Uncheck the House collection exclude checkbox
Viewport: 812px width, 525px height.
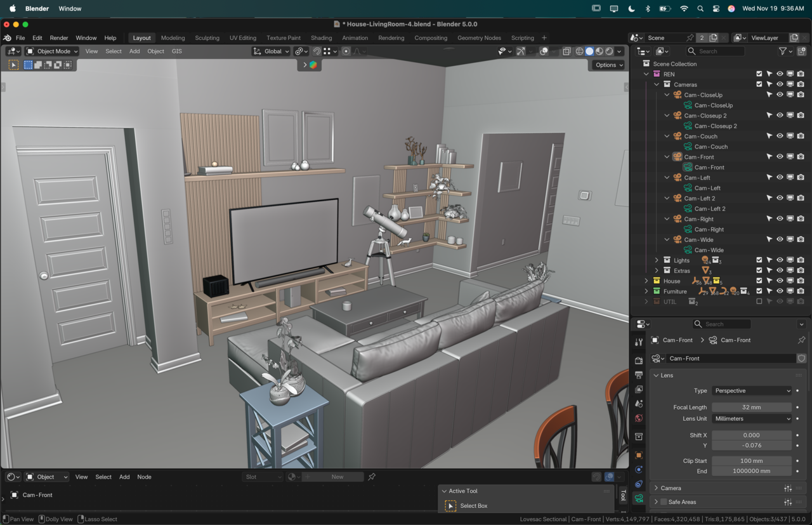[759, 281]
